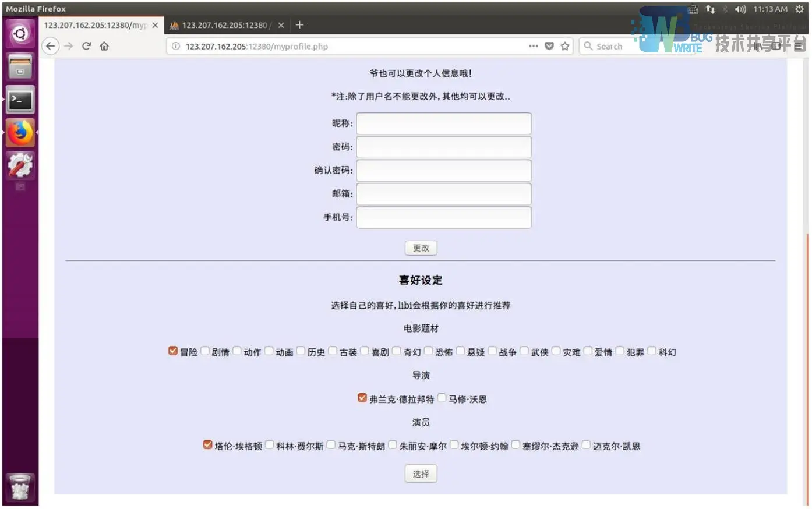This screenshot has height=509, width=812.
Task: Uncheck director 弗兰克·德拉邦特 checkbox
Action: (x=362, y=398)
